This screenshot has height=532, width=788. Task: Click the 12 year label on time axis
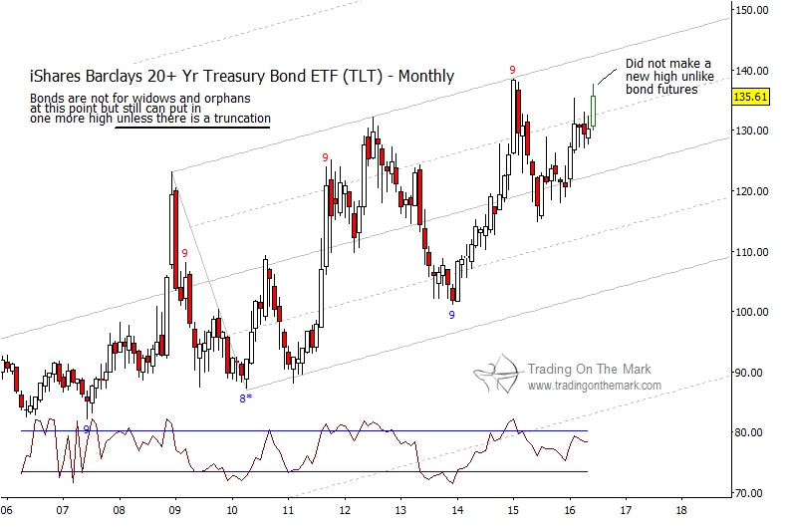click(345, 510)
